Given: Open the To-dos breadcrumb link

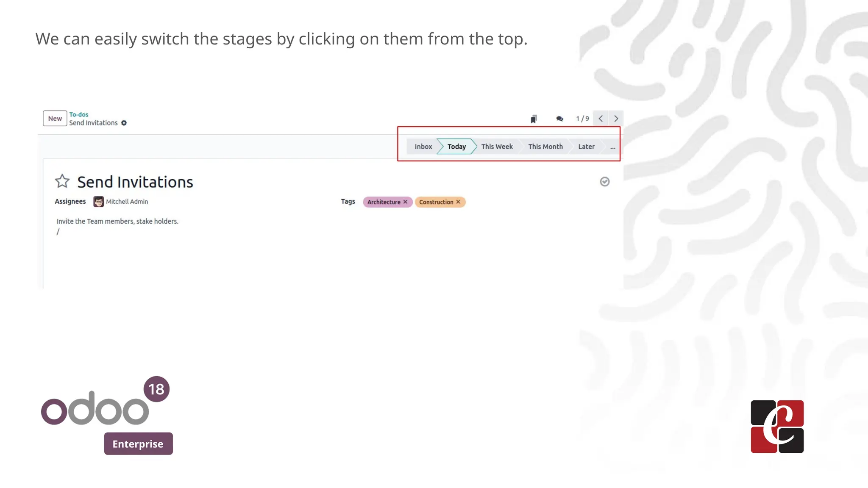Looking at the screenshot, I should tap(79, 114).
